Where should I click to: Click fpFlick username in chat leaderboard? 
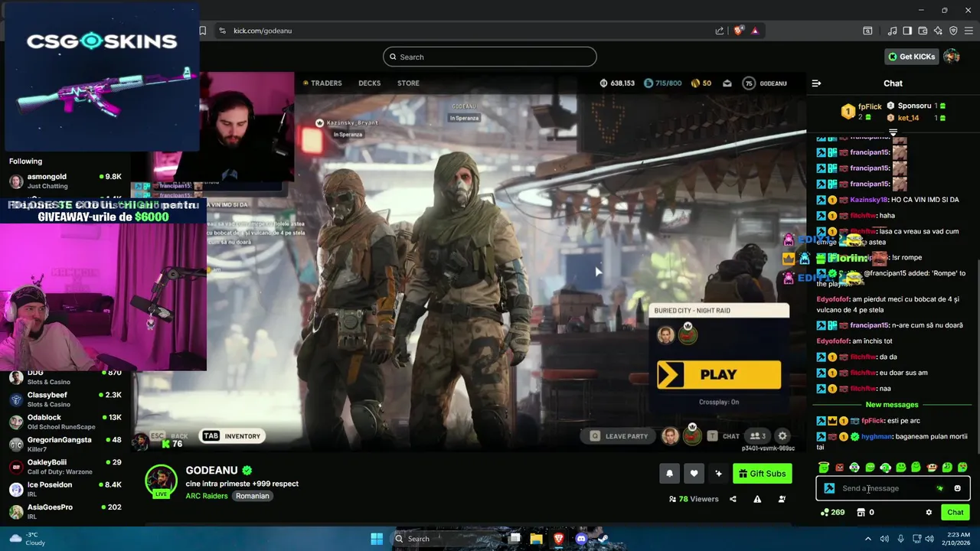[870, 106]
